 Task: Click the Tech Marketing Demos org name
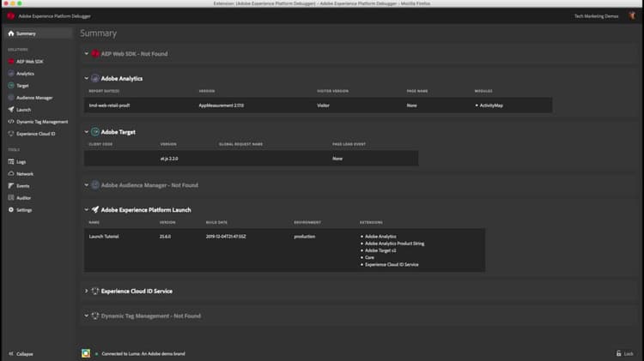(596, 16)
